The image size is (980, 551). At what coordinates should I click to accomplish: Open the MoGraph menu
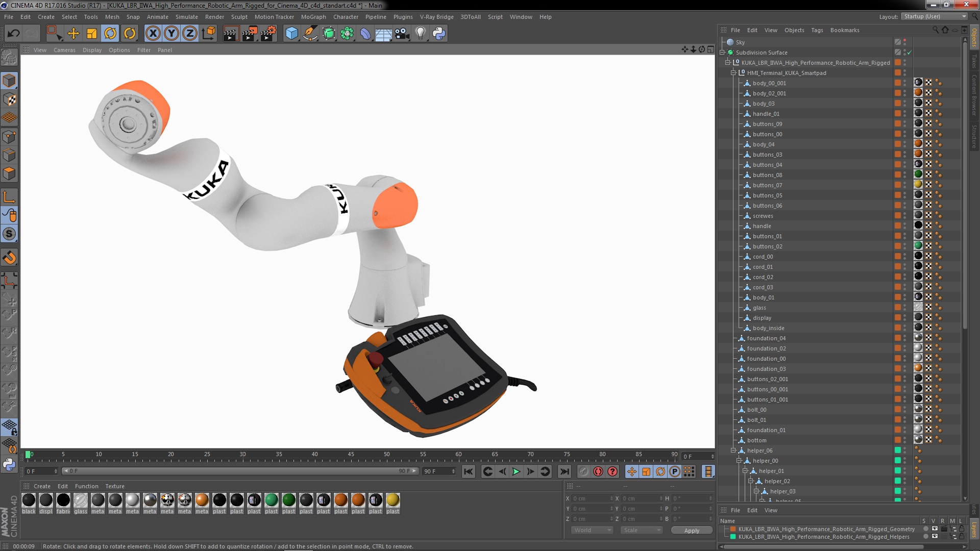(x=313, y=17)
